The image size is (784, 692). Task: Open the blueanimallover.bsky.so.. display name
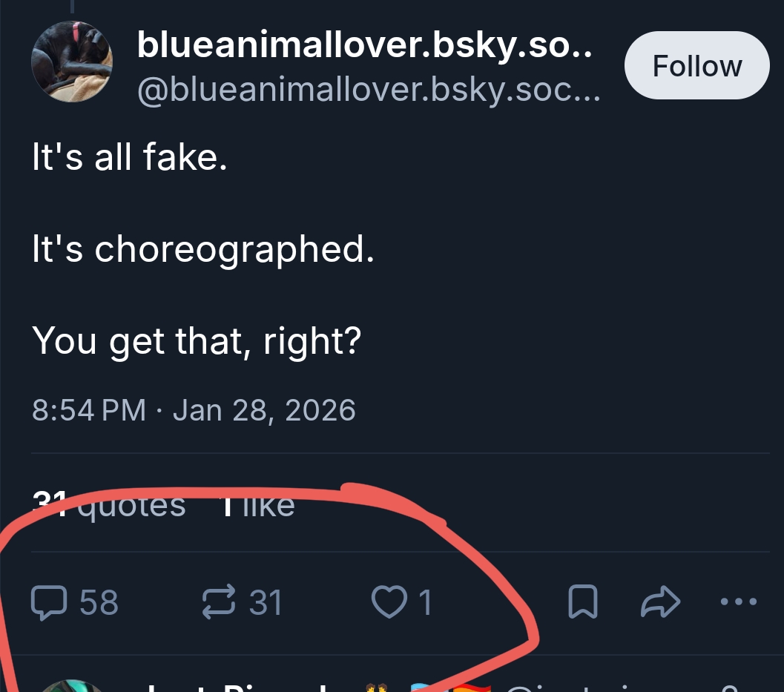[x=364, y=46]
